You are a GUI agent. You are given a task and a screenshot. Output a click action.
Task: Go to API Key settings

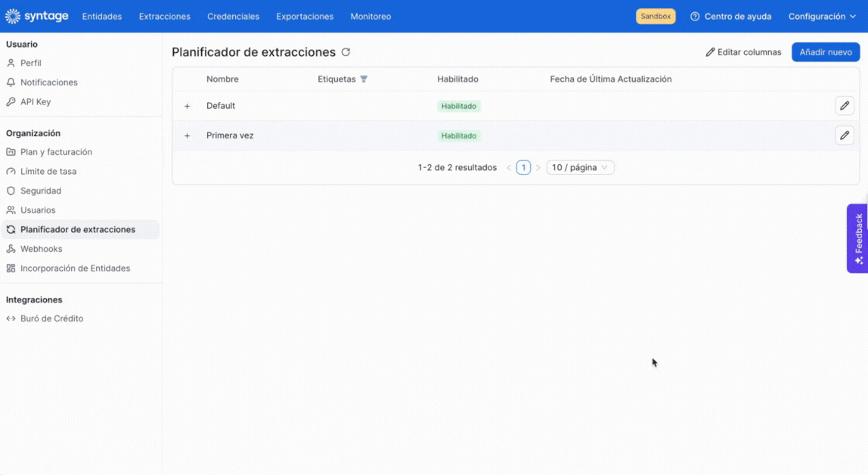36,102
